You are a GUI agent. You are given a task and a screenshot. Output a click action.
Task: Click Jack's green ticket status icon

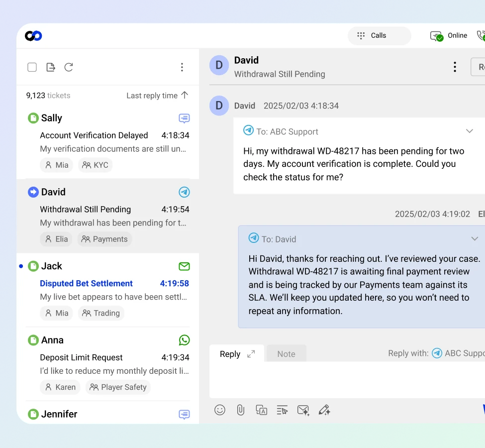33,266
